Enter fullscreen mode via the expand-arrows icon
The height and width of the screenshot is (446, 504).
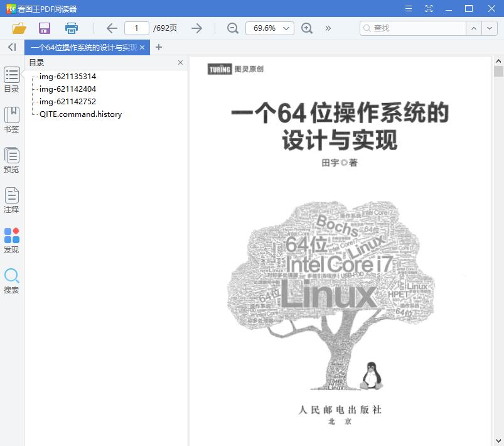[429, 8]
